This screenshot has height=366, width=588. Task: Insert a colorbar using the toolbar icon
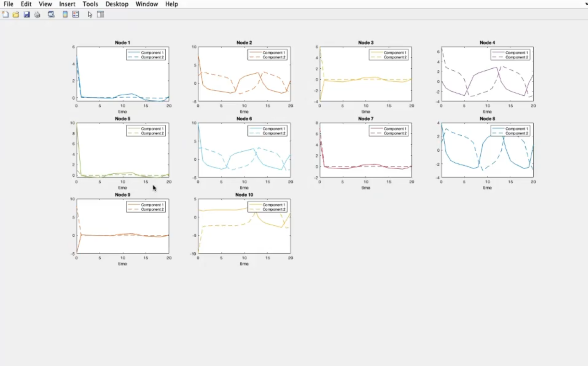pyautogui.click(x=65, y=14)
